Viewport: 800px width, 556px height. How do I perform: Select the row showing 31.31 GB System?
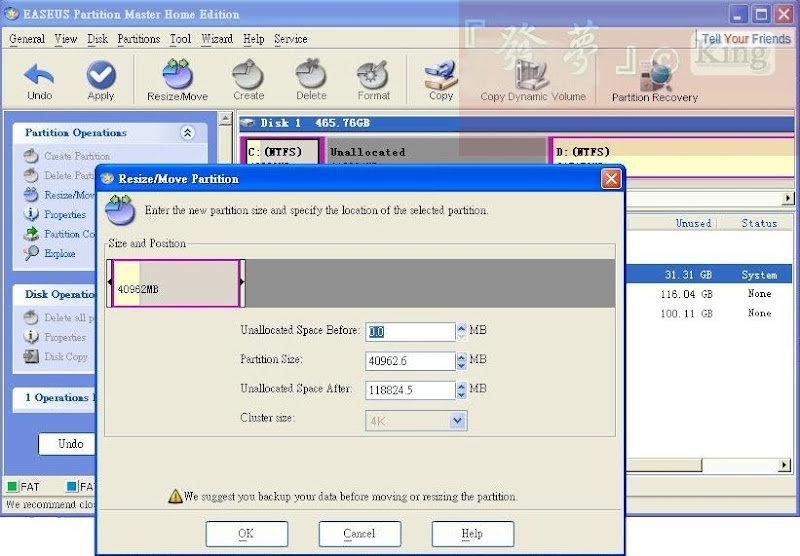point(709,274)
